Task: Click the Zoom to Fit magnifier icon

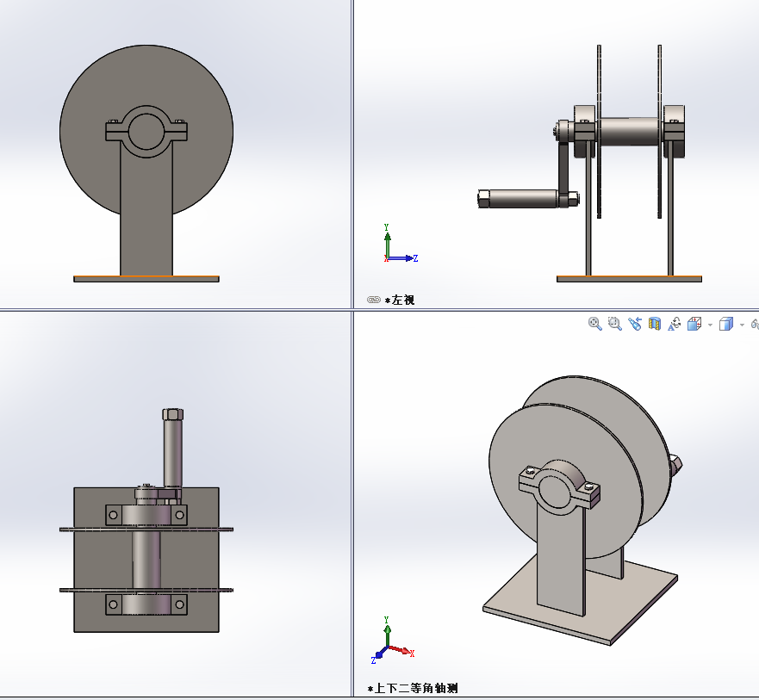Action: tap(595, 324)
